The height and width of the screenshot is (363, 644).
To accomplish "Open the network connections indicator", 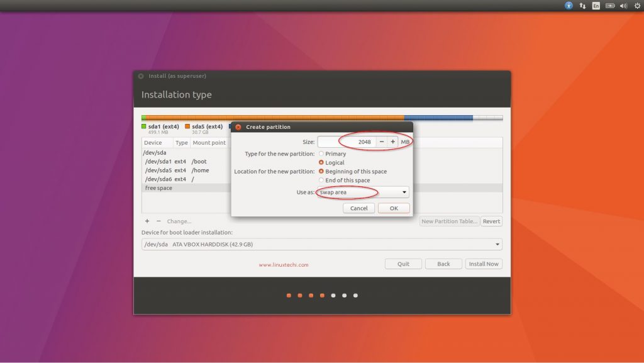I will pyautogui.click(x=582, y=6).
